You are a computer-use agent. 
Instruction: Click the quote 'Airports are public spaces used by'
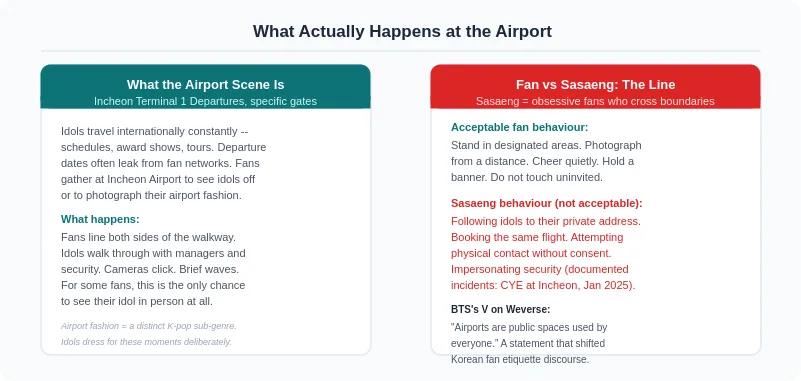(529, 327)
